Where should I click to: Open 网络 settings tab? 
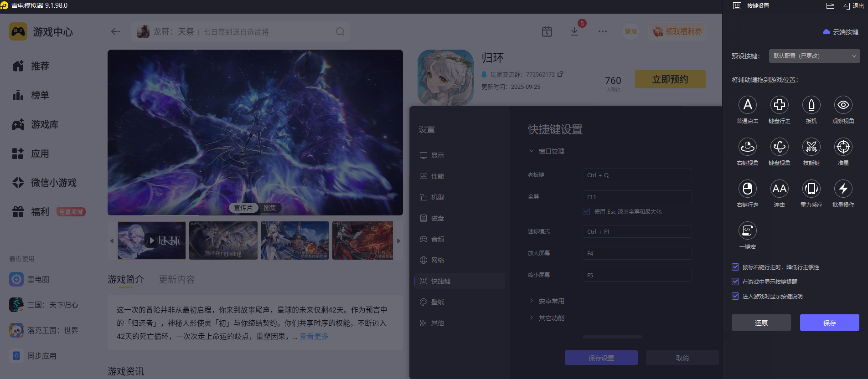460,260
